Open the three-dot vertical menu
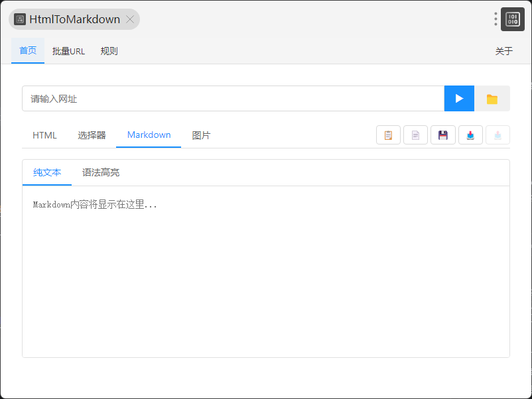 coord(496,19)
